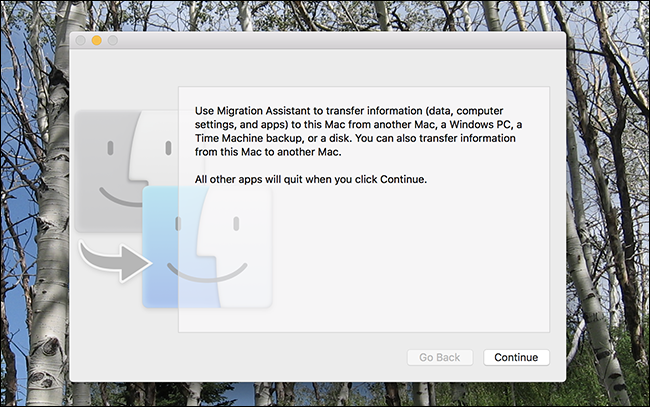Click the left eye of gray Finder face
This screenshot has width=650, height=407.
click(x=110, y=148)
